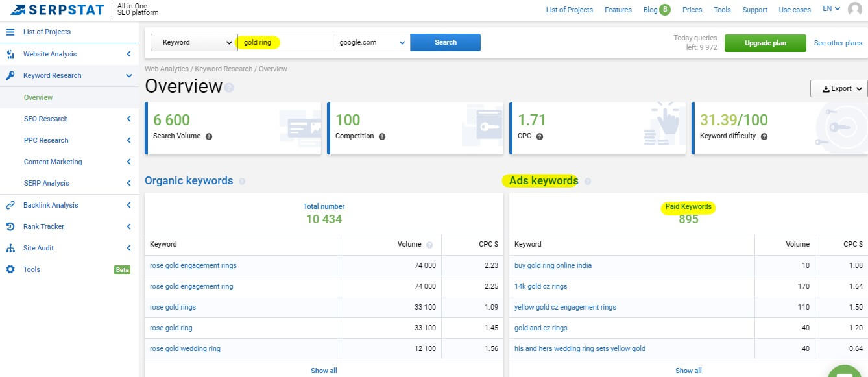Open the Organic keywords heading link
This screenshot has height=377, width=868.
click(189, 181)
